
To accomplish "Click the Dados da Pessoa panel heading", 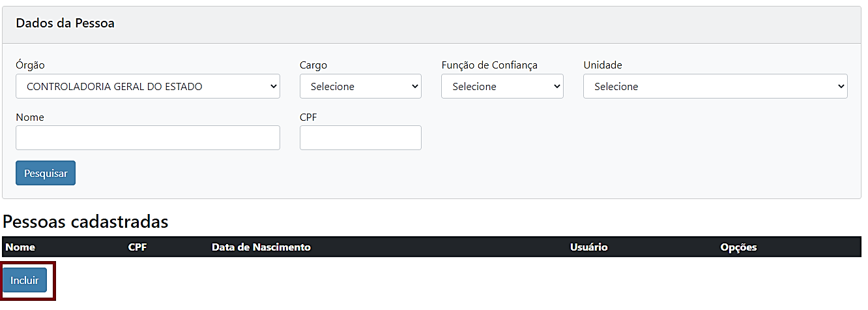I will pos(65,23).
